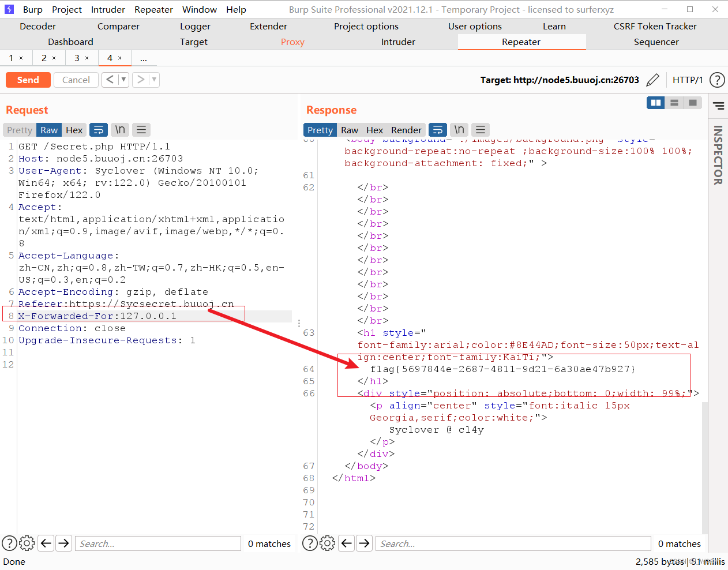The width and height of the screenshot is (728, 570).
Task: Go to previous response search match
Action: [x=347, y=543]
